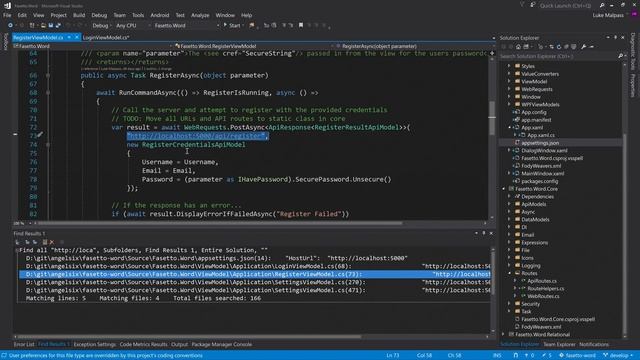Open the Toolbox side tab
The image size is (640, 360).
[x=5, y=42]
